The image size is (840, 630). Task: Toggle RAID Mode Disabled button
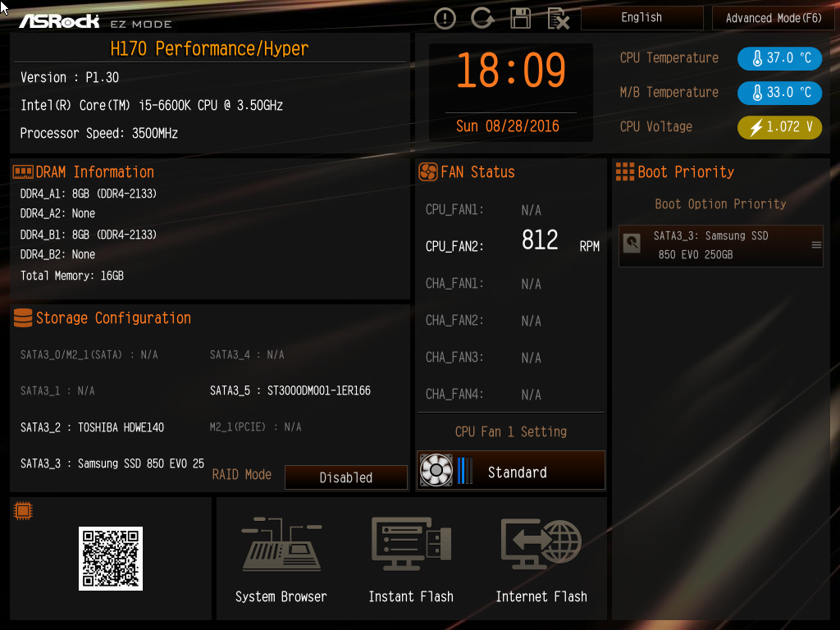346,477
